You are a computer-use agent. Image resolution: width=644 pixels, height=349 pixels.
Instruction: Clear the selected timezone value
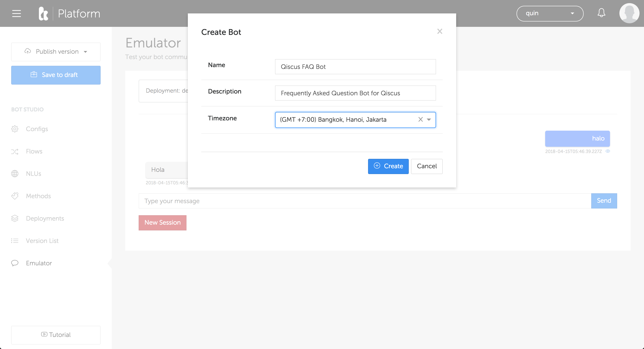(420, 119)
